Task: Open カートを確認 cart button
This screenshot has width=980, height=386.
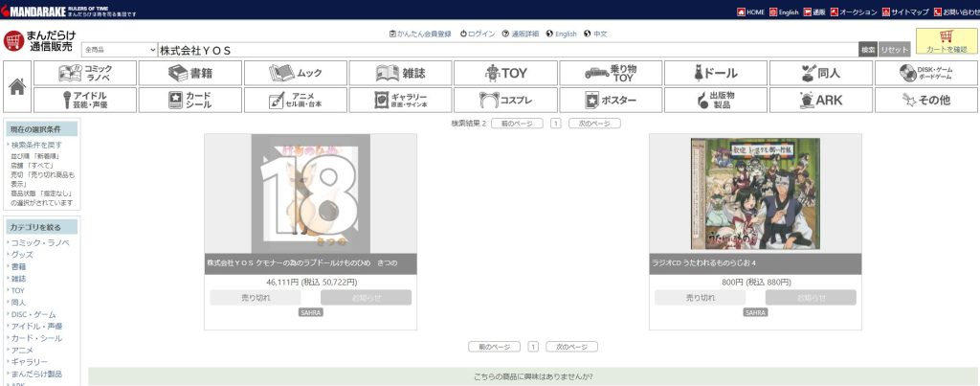Action: [x=947, y=41]
